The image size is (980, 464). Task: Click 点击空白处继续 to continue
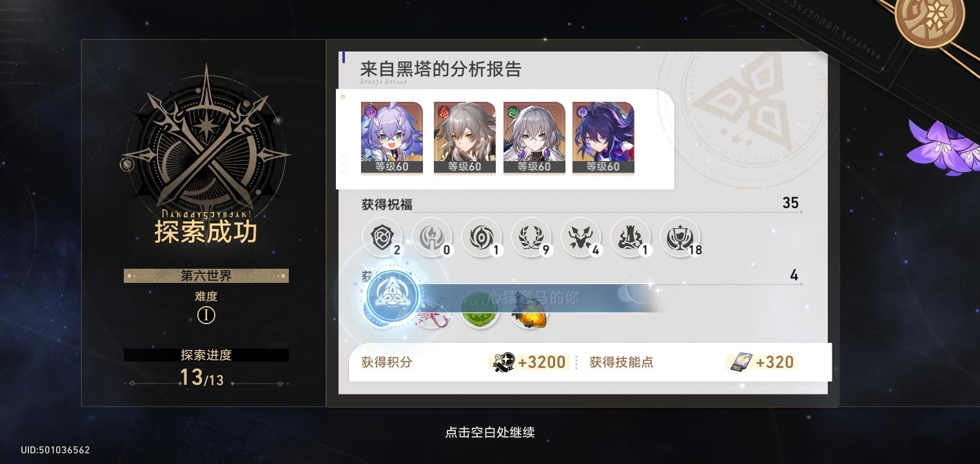pyautogui.click(x=490, y=432)
